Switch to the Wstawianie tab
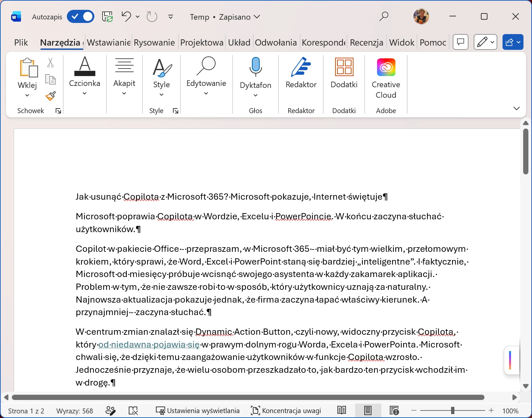 click(108, 43)
